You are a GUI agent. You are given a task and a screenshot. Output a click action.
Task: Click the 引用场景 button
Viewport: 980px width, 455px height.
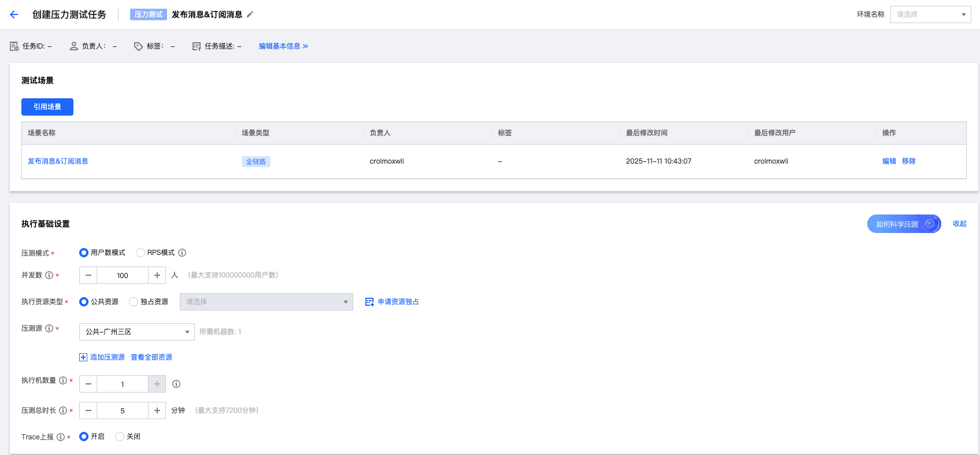click(47, 107)
